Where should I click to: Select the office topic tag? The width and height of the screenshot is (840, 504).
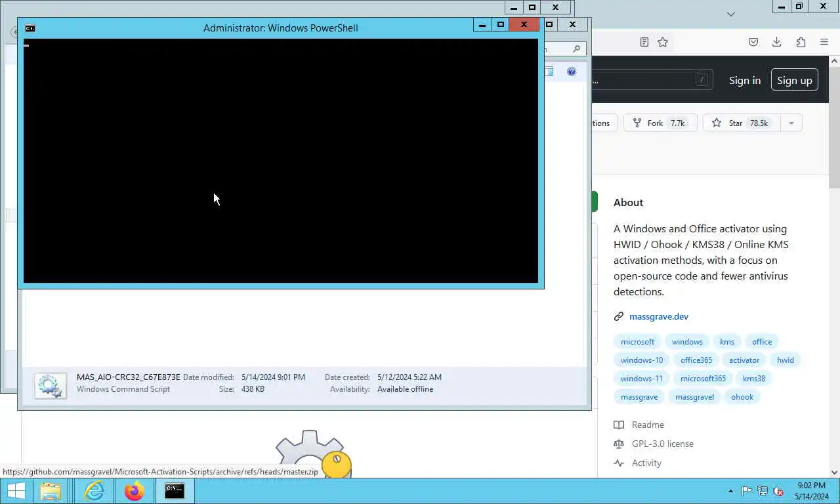coord(762,341)
